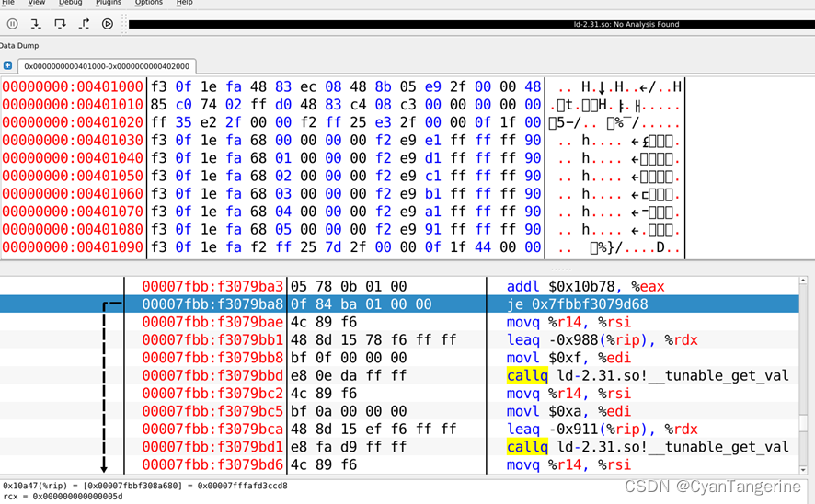Click opcode bytes e8 0e da ff ff
Image resolution: width=815 pixels, height=504 pixels.
click(349, 375)
